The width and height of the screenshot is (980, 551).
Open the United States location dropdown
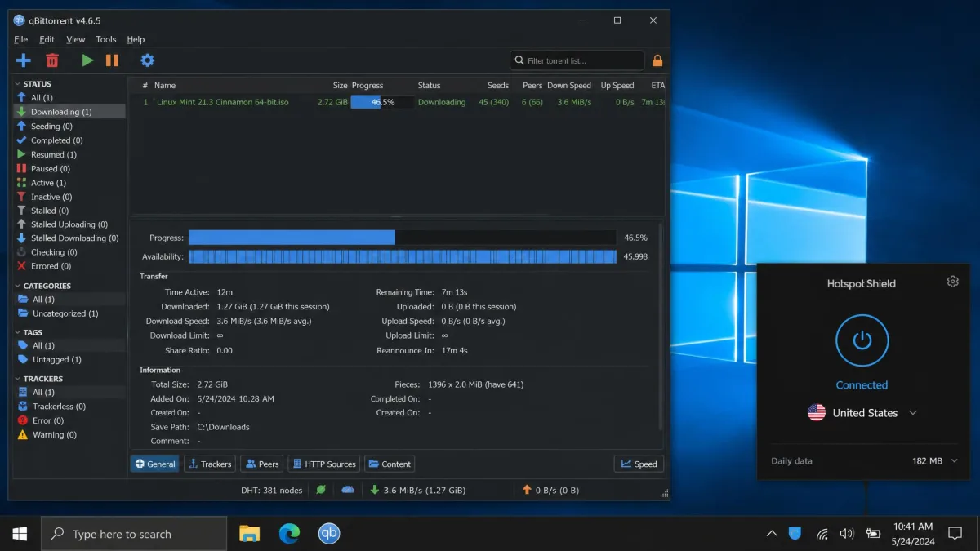863,412
